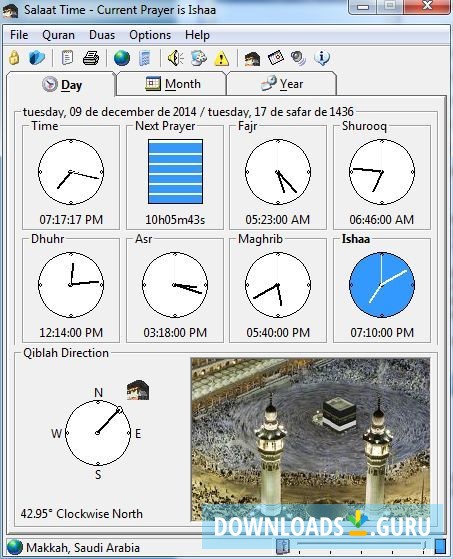Viewport: 453px width, 559px height.
Task: Click the Kaaba marker beside the compass
Action: click(138, 390)
